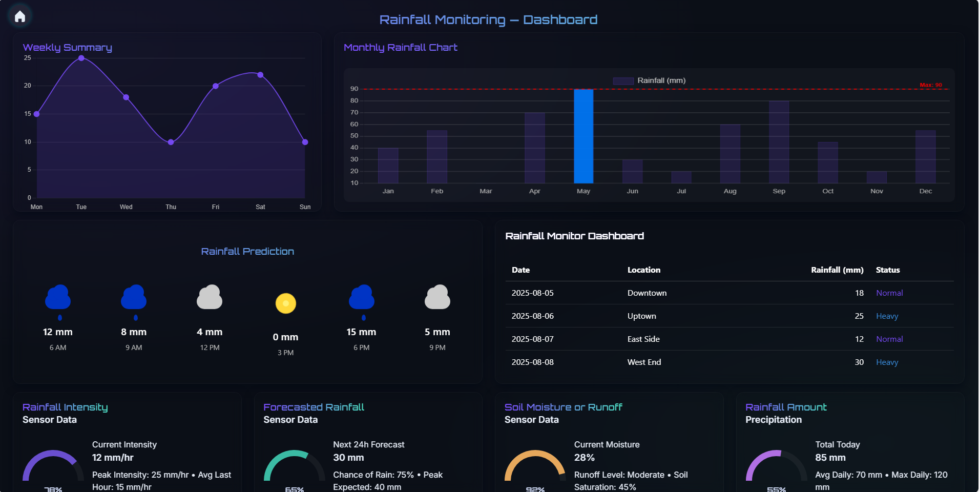Click the 6 PM rain cloud icon
The height and width of the screenshot is (492, 980).
pyautogui.click(x=362, y=298)
